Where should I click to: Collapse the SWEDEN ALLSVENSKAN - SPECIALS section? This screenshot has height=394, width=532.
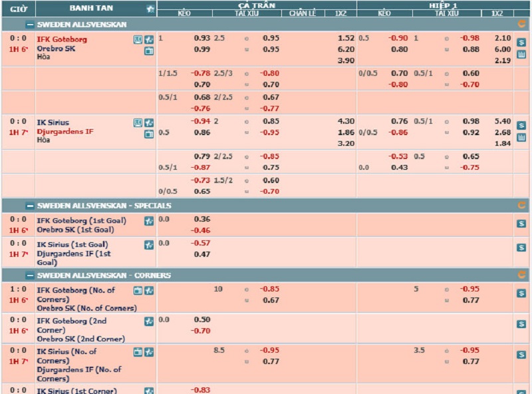coord(29,206)
